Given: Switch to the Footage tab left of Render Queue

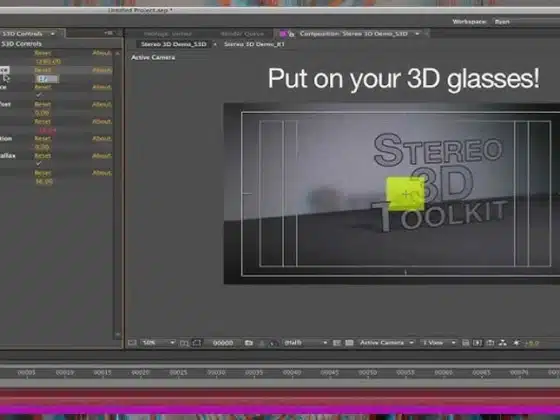Looking at the screenshot, I should 168,34.
